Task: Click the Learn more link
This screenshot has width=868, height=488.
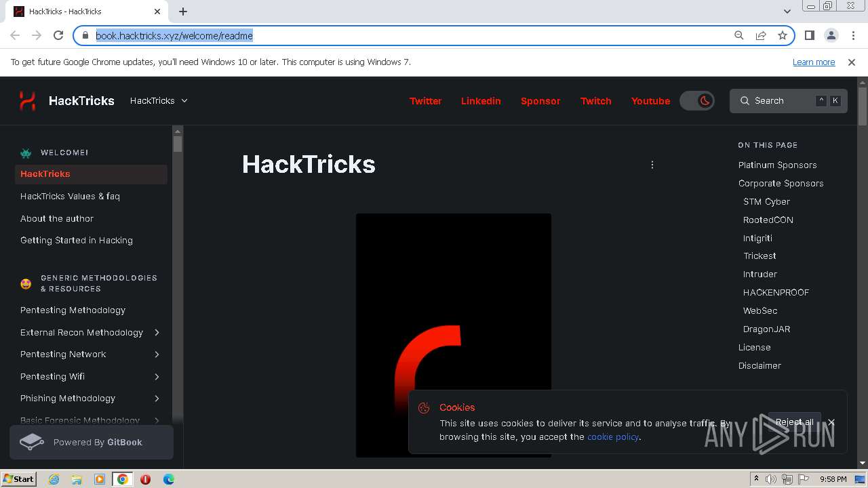Action: coord(814,62)
